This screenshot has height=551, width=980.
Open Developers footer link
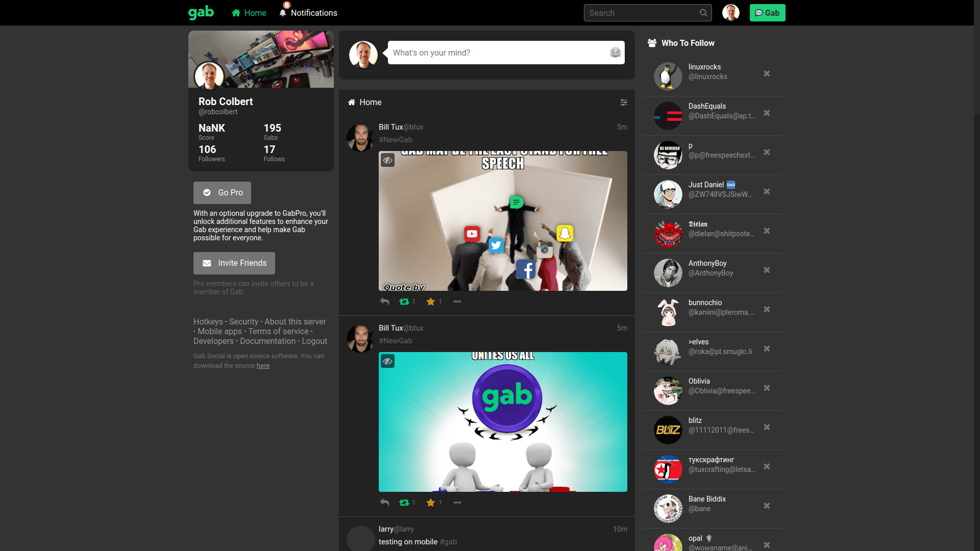point(213,341)
